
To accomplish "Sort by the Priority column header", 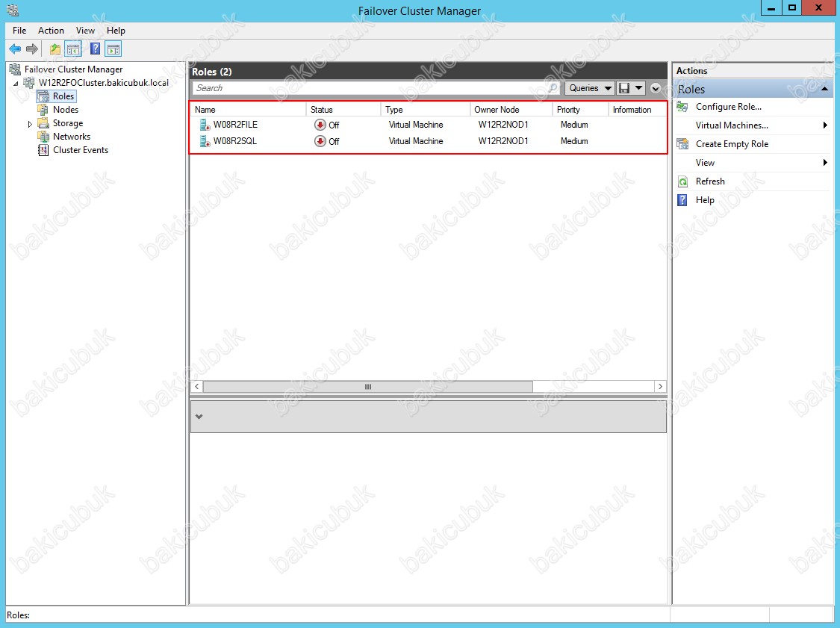I will point(580,109).
